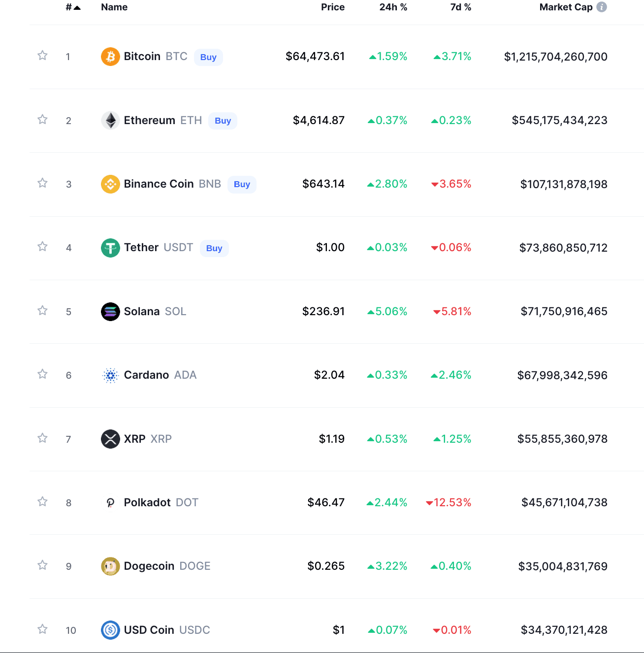Open the XRP coin name link
This screenshot has width=644, height=653.
pos(134,439)
